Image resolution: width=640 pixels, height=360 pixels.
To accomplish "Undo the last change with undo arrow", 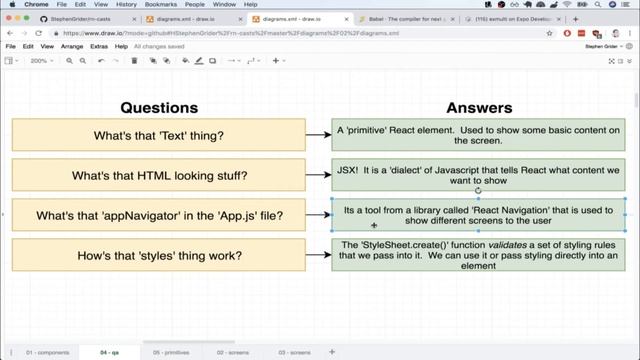I will click(x=101, y=61).
